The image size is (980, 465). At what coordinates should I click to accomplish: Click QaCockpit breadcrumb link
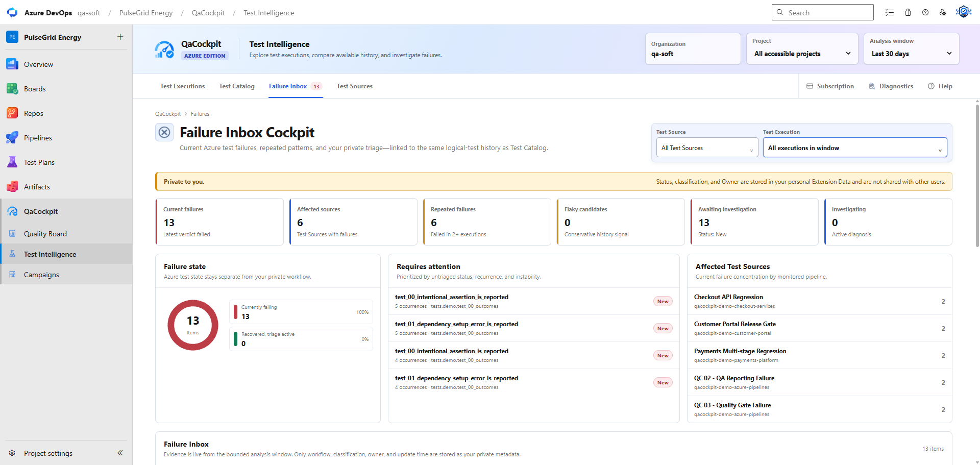pos(168,114)
